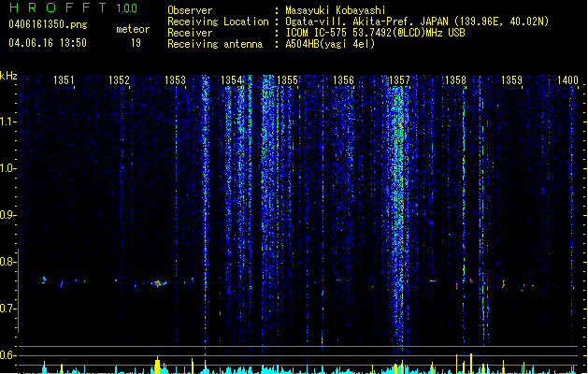Click the kHz axis unit label
The image size is (588, 374).
click(x=8, y=76)
